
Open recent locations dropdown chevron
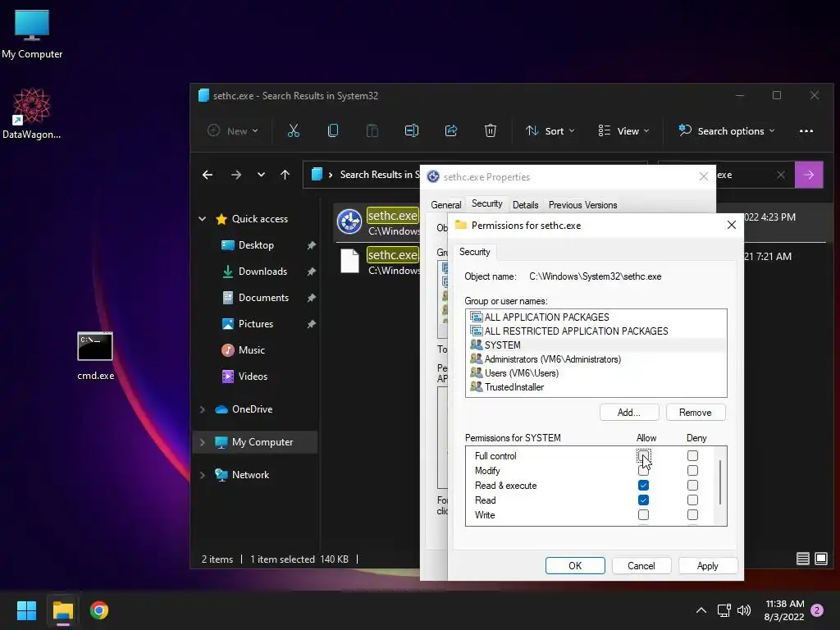[261, 175]
